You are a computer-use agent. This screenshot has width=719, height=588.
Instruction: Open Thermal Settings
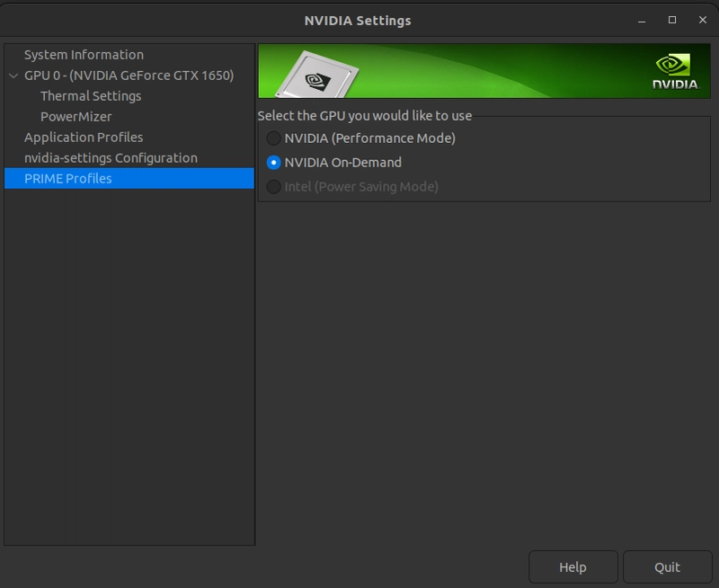(91, 96)
